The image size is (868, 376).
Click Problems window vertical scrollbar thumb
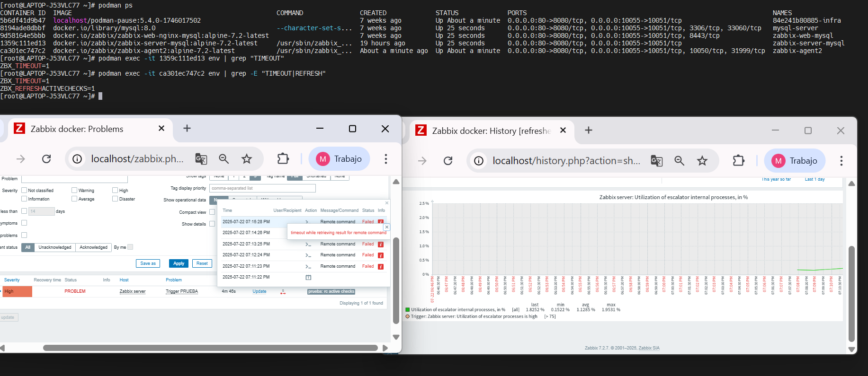coord(396,280)
